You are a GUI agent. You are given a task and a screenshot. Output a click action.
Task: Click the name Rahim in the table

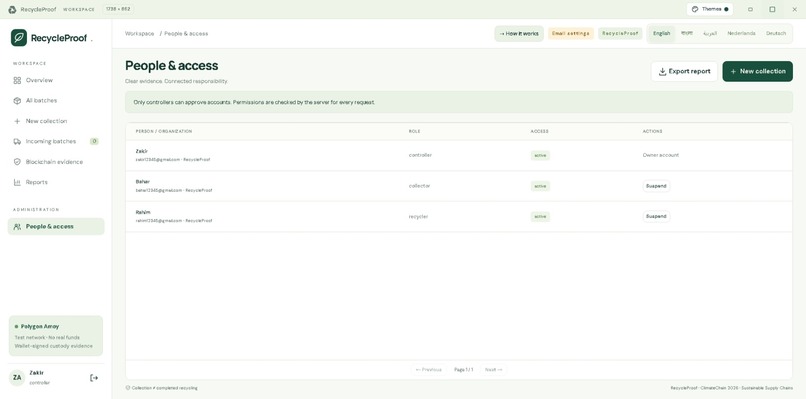click(143, 212)
